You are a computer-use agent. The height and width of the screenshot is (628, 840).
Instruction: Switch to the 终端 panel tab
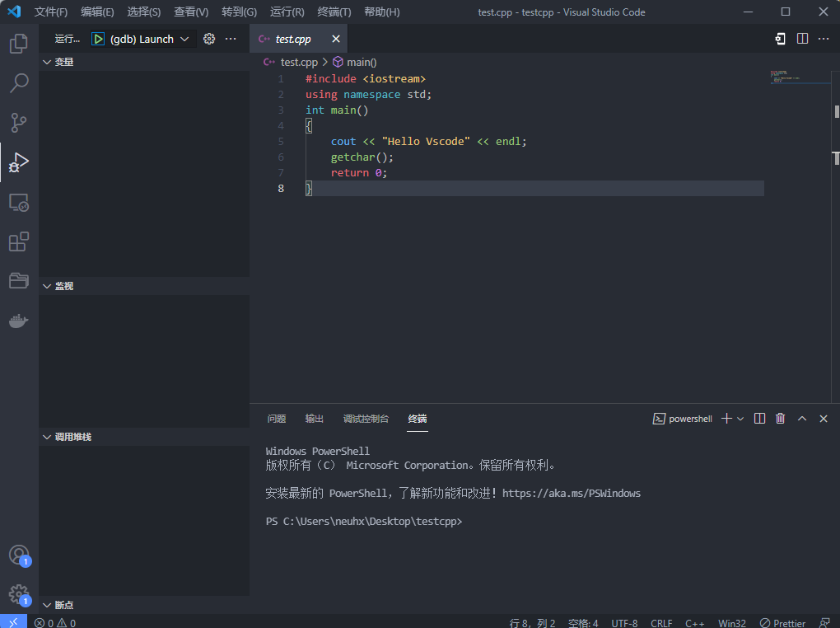[418, 419]
